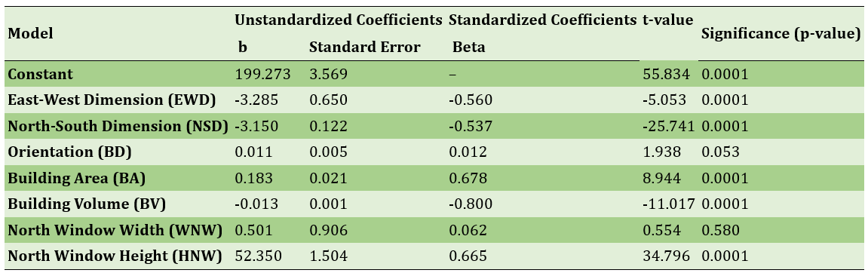Select the b value 52.350
868x273 pixels.
pos(258,256)
